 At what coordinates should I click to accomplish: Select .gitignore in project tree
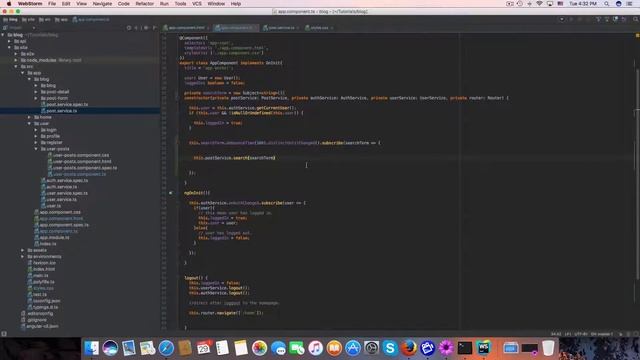34,320
